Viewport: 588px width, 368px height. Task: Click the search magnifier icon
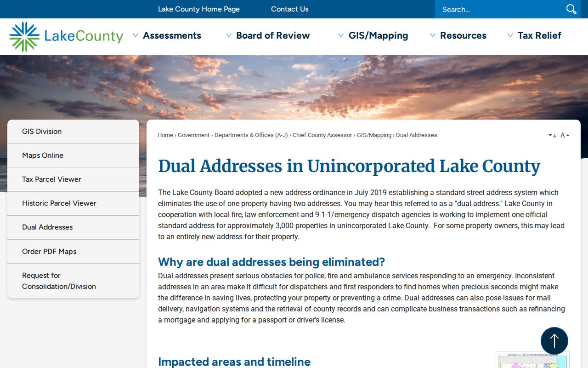[x=571, y=9]
